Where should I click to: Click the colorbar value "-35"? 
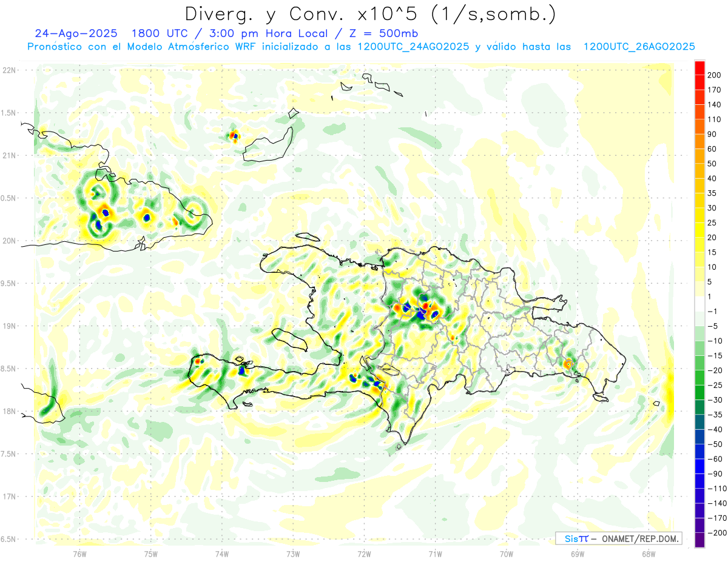pos(715,415)
